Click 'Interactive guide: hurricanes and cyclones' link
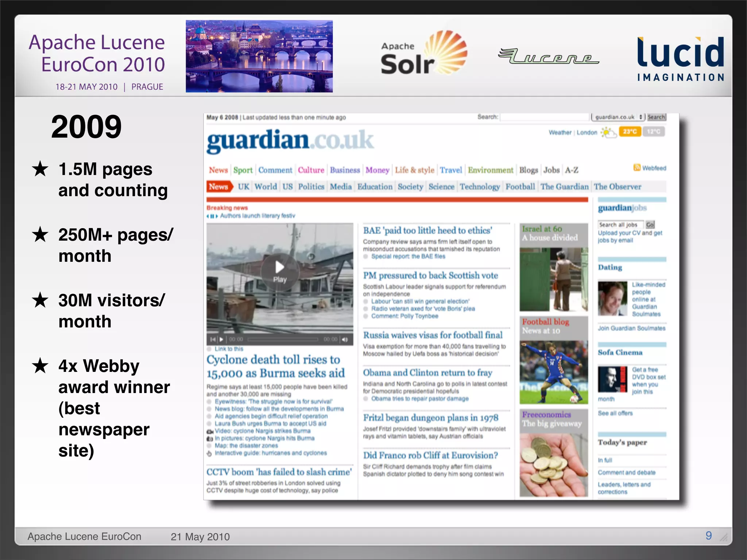This screenshot has width=747, height=560. click(x=271, y=453)
